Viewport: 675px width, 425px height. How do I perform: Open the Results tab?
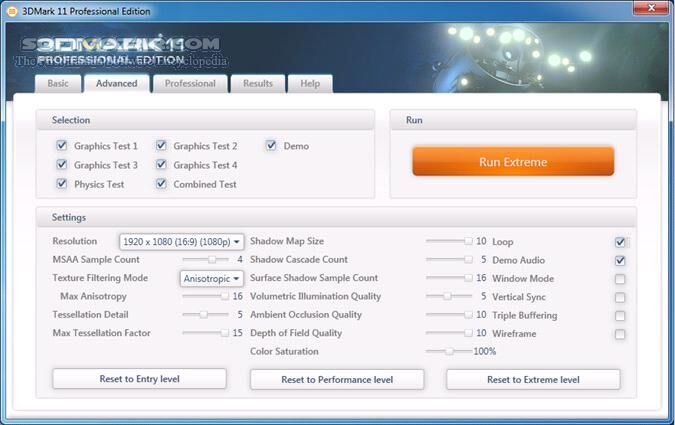pyautogui.click(x=258, y=84)
